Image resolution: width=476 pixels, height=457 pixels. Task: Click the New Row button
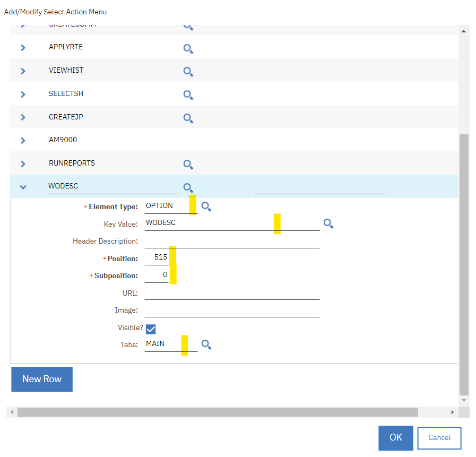[41, 379]
